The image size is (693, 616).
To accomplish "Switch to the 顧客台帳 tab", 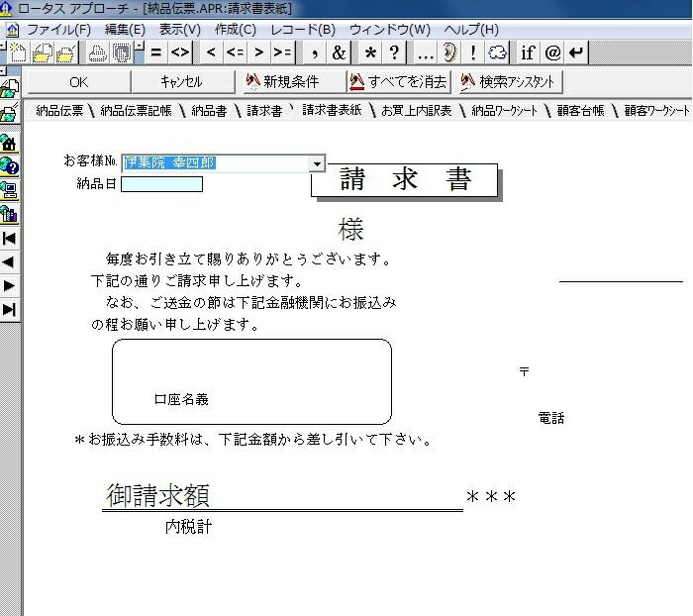I will pyautogui.click(x=580, y=111).
